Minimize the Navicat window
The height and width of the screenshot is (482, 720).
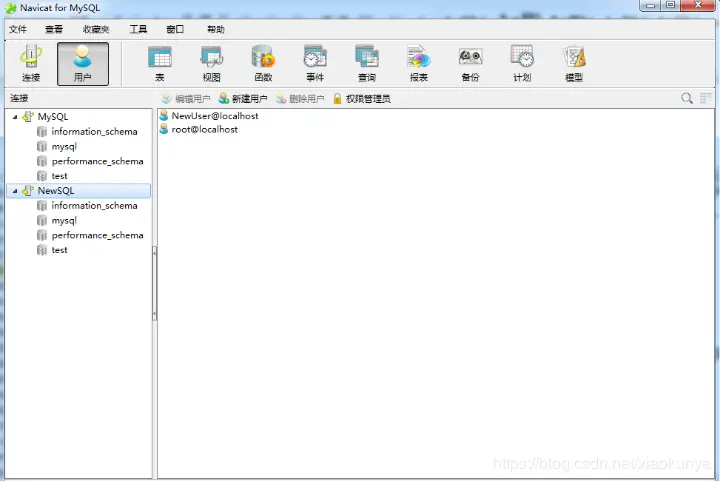(x=650, y=5)
